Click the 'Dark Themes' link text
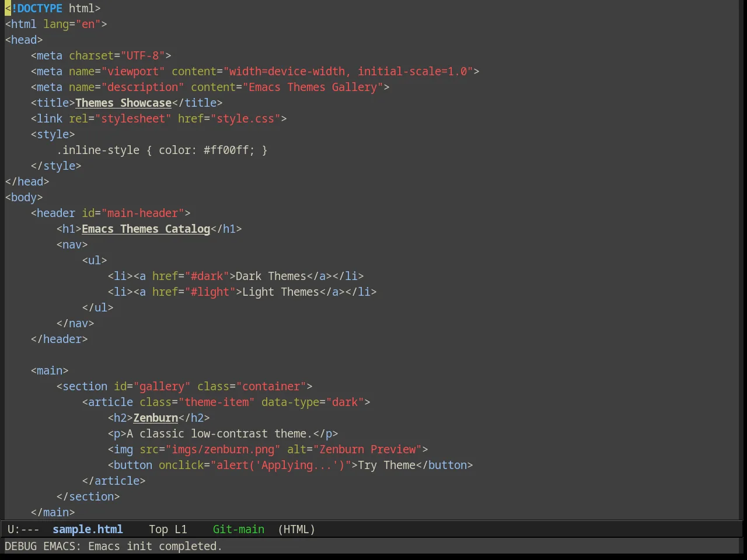Image resolution: width=747 pixels, height=560 pixels. click(271, 276)
